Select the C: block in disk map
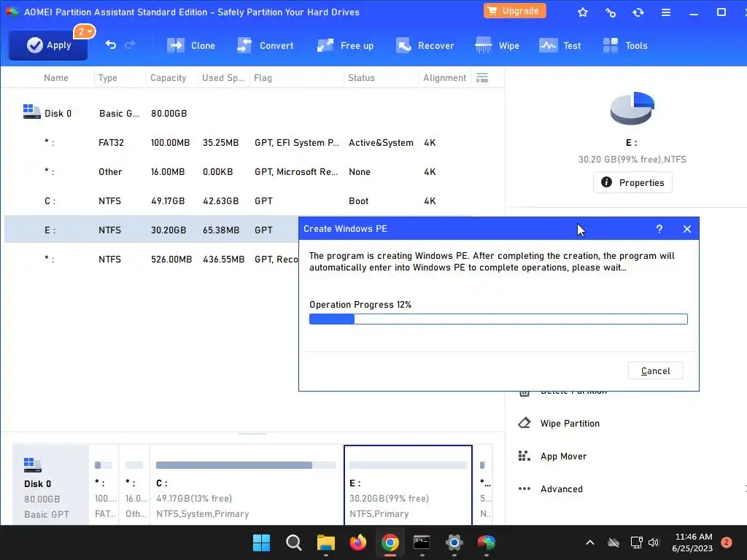The image size is (747, 560). (x=246, y=485)
